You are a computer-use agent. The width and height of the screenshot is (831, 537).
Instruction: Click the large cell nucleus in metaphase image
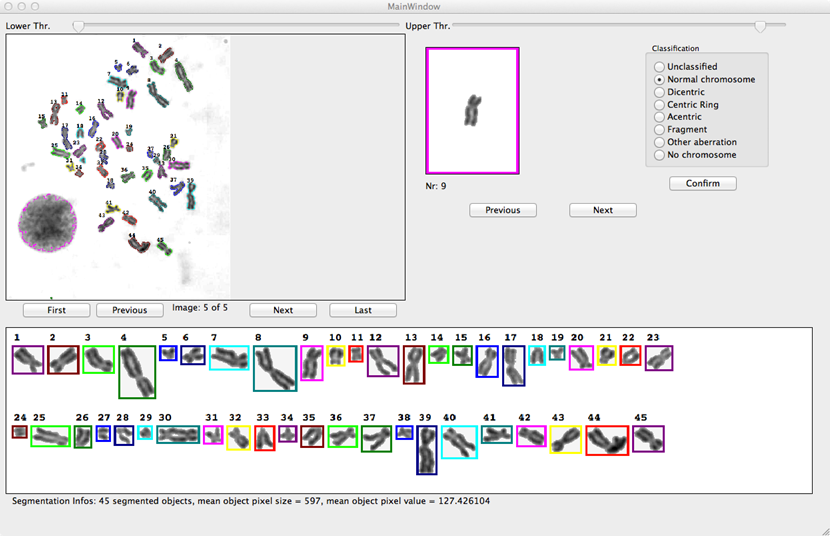(x=47, y=221)
